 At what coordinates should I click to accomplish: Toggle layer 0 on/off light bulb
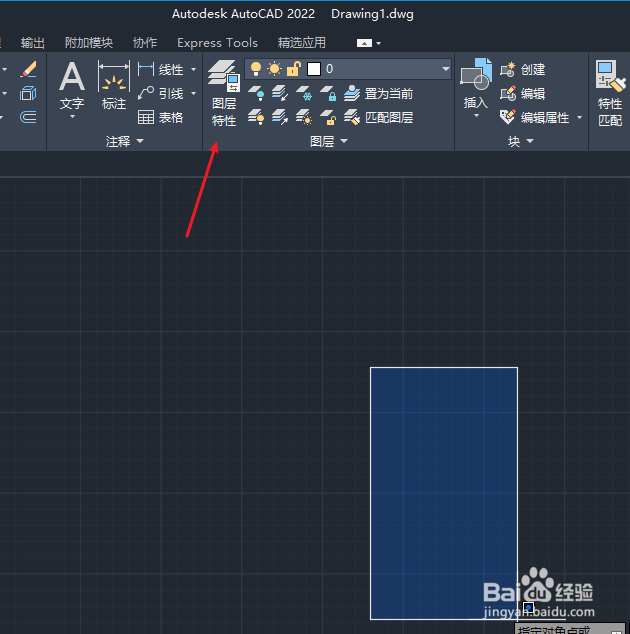coord(256,69)
